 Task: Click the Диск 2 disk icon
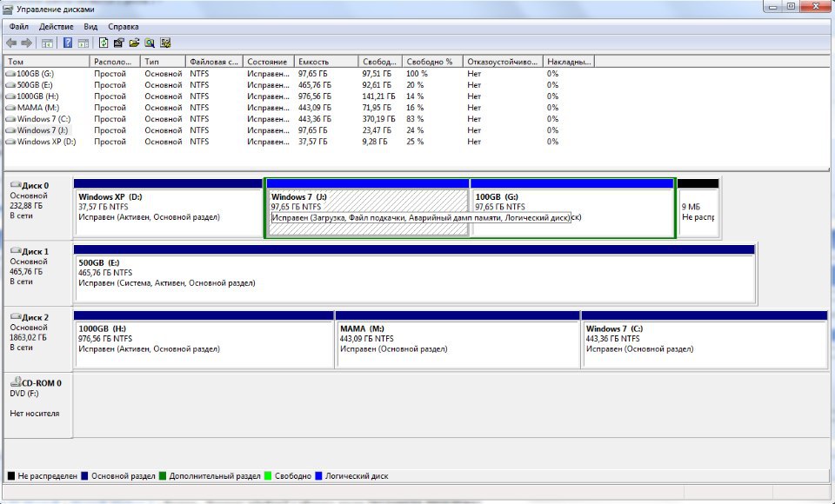[16, 316]
